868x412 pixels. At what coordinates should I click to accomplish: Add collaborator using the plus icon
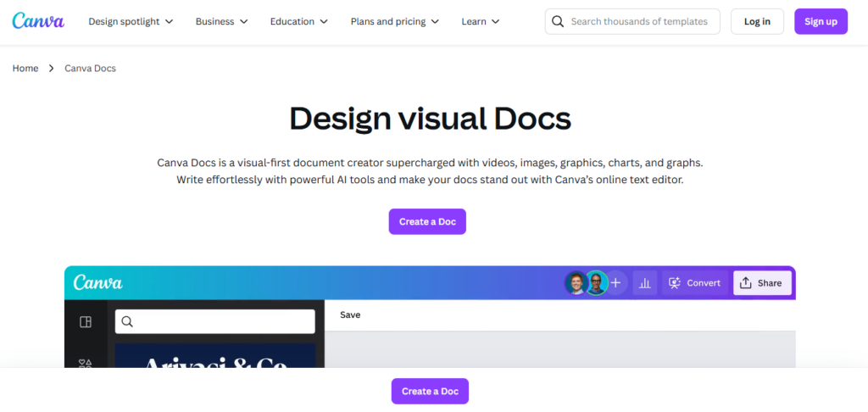tap(615, 283)
